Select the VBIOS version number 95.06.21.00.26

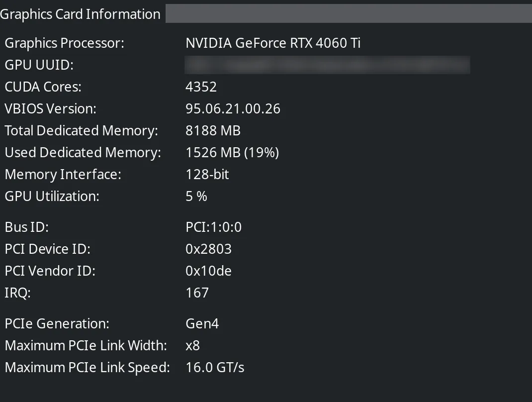click(233, 109)
